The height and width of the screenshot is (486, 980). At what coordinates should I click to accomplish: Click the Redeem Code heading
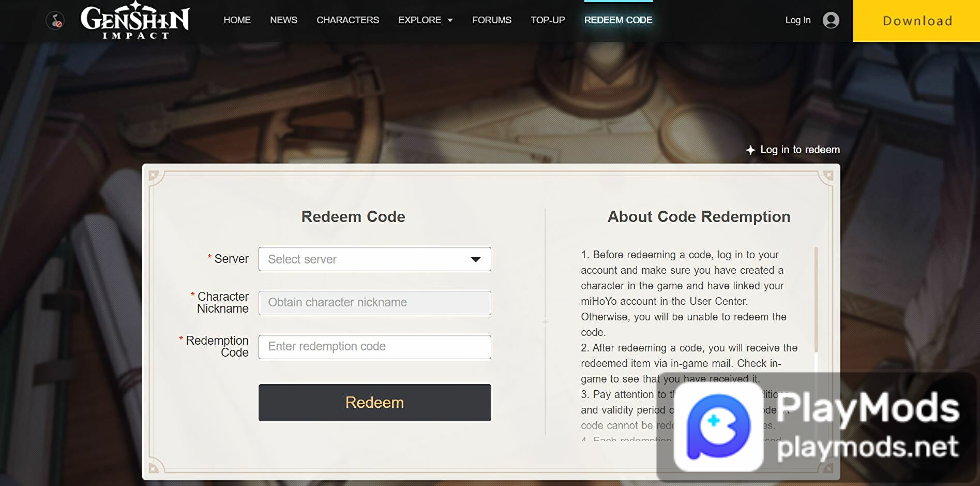coord(353,217)
